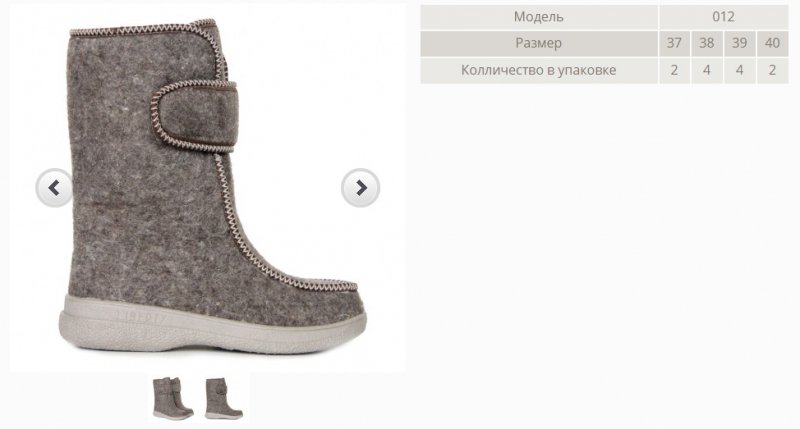Click the package quantity below size 39
Viewport: 800px width, 429px height.
pos(740,70)
